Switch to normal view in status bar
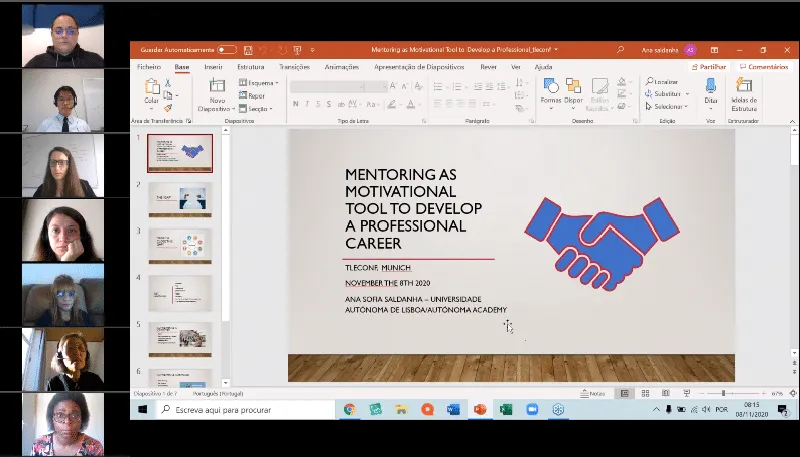This screenshot has height=457, width=800. 626,393
